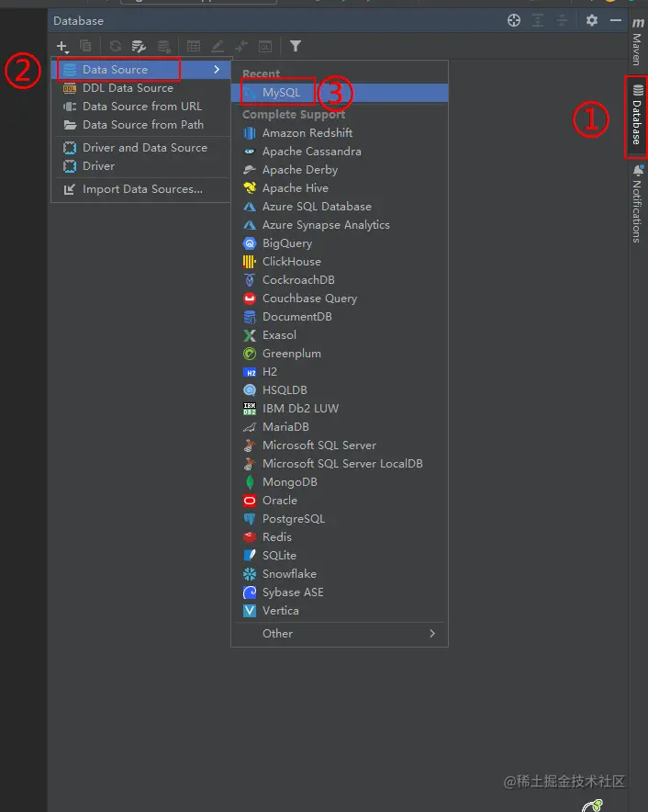Click the H2 blue icon
Screen dimensions: 648x812
click(250, 372)
